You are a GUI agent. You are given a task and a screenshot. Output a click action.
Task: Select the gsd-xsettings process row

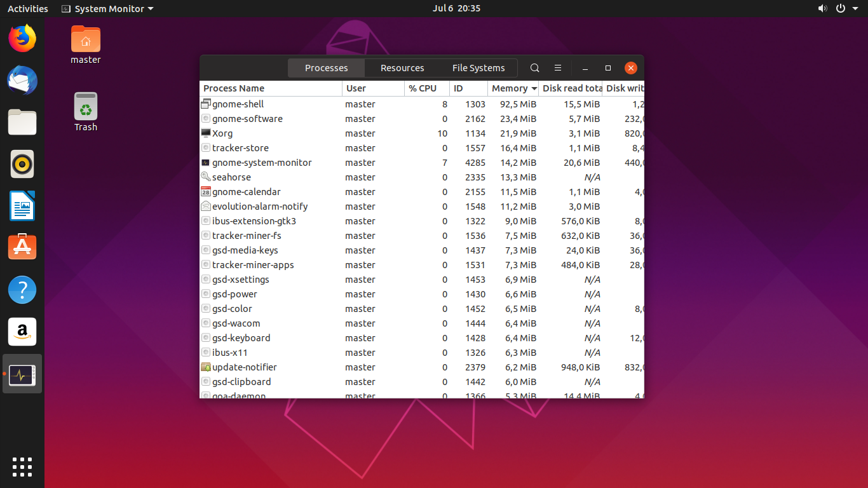coord(422,280)
